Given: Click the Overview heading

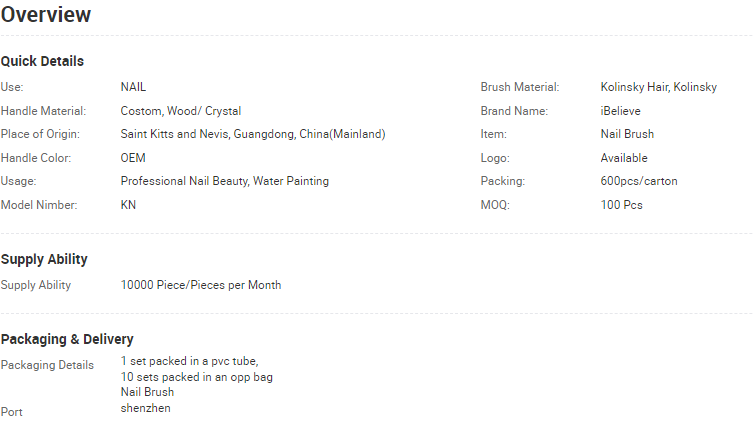Looking at the screenshot, I should [x=46, y=14].
